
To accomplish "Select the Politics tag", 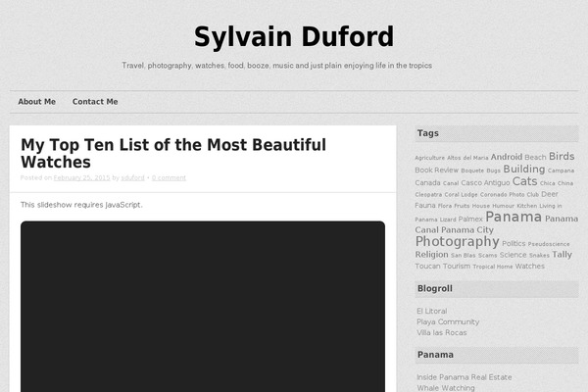I will point(514,243).
